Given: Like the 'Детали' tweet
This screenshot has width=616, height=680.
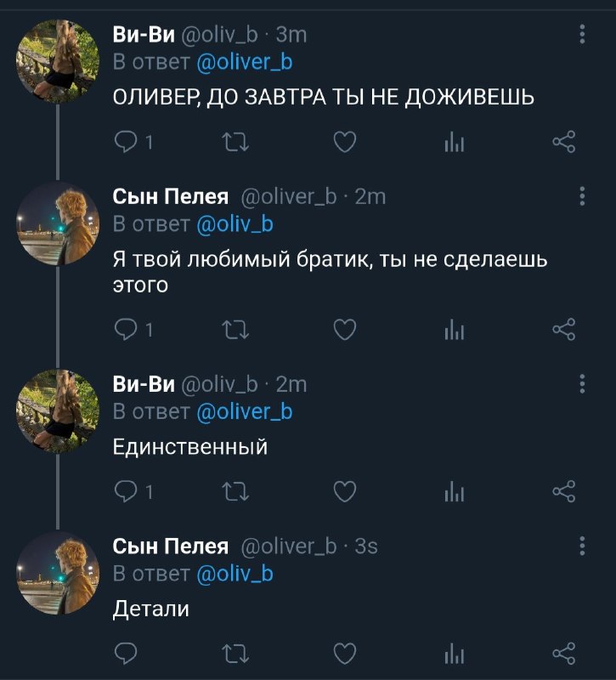Looking at the screenshot, I should click(x=345, y=654).
